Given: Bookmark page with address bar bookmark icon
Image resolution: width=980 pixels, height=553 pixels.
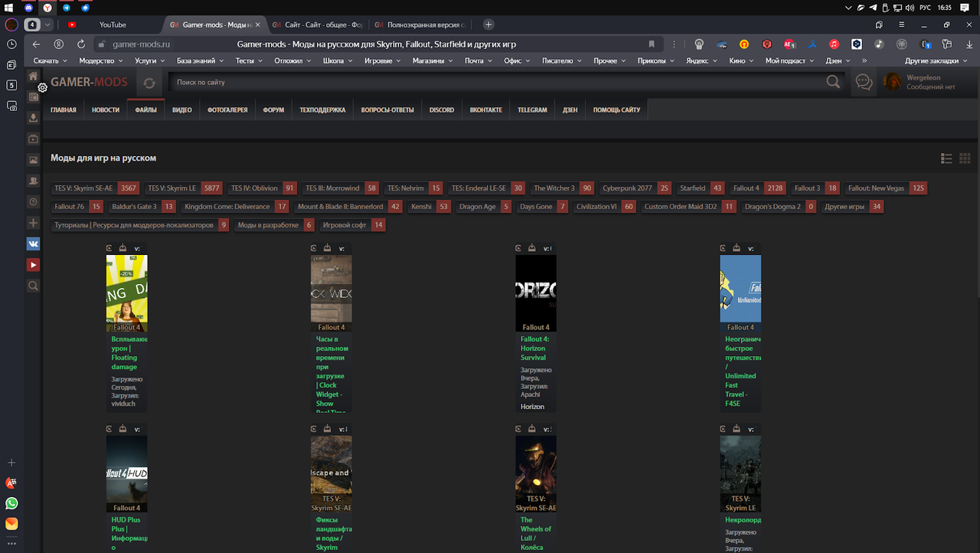Looking at the screenshot, I should coord(652,44).
